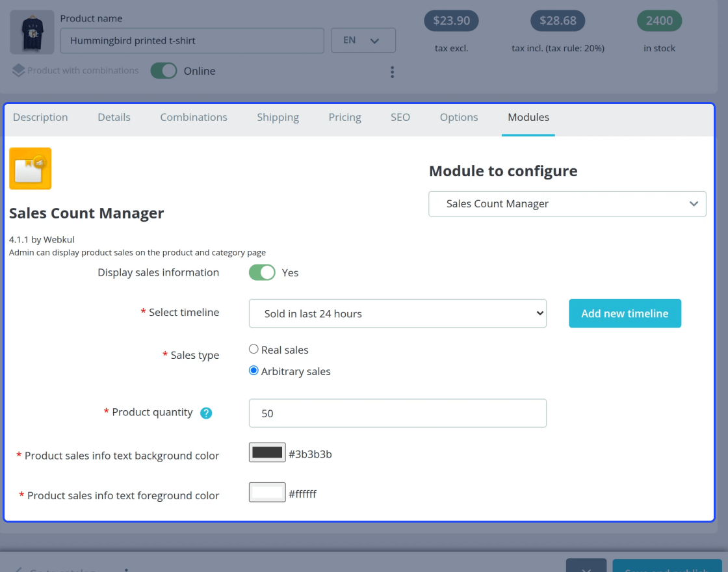Click the Sales Count Manager module icon

pos(30,168)
